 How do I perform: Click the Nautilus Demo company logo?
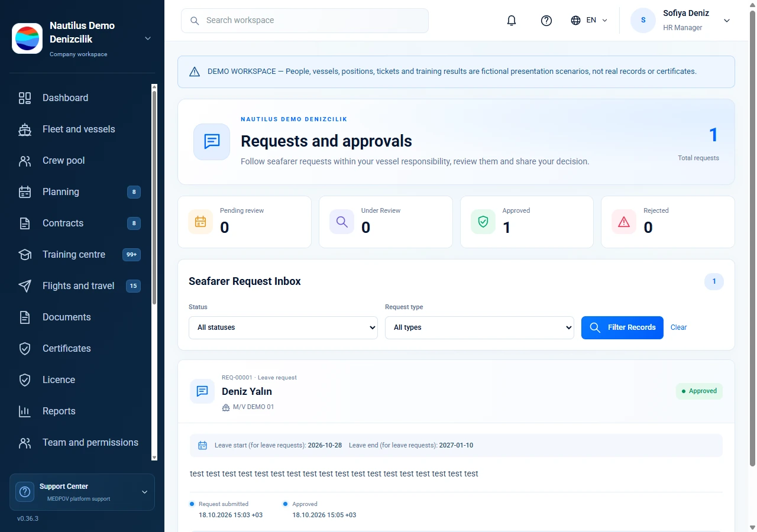pyautogui.click(x=27, y=38)
